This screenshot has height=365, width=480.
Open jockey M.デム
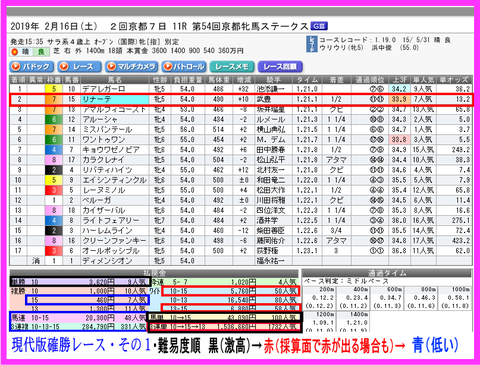coord(271,140)
